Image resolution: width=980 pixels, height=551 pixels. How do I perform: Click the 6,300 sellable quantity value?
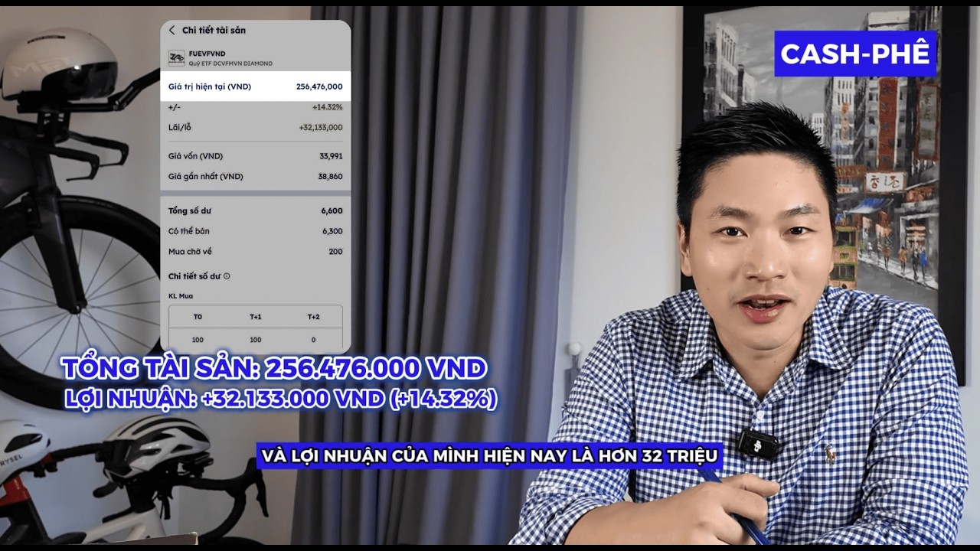tap(332, 231)
